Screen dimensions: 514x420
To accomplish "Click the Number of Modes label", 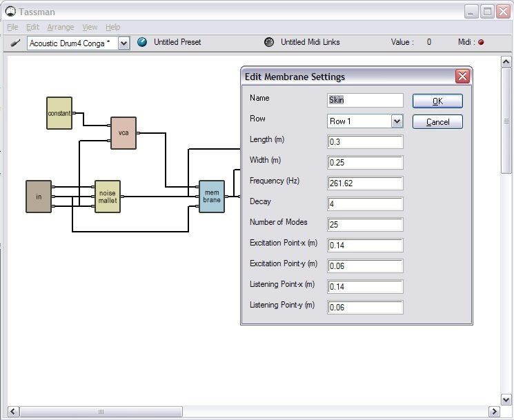I will tap(278, 222).
